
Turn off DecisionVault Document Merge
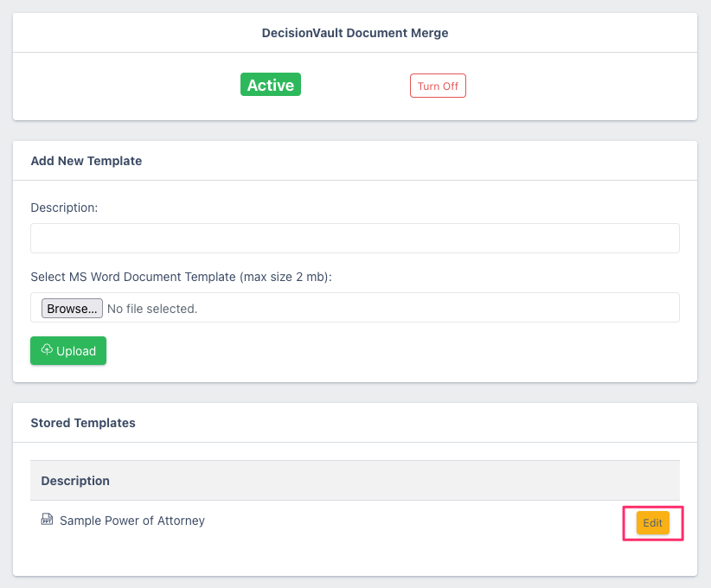438,86
